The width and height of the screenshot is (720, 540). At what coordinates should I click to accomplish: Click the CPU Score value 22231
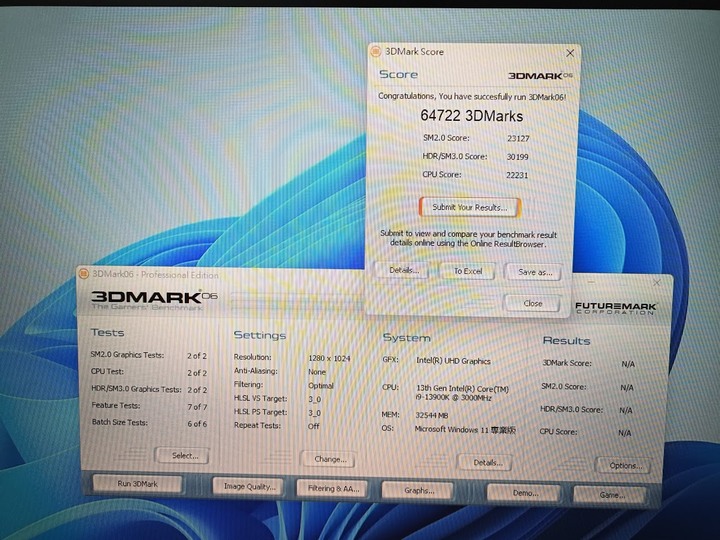coord(517,175)
